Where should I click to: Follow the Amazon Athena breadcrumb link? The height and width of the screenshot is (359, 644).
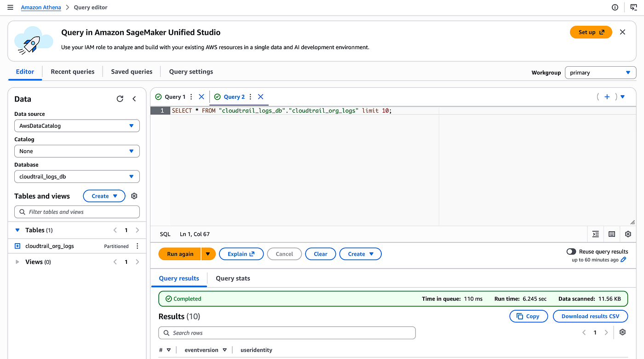41,7
